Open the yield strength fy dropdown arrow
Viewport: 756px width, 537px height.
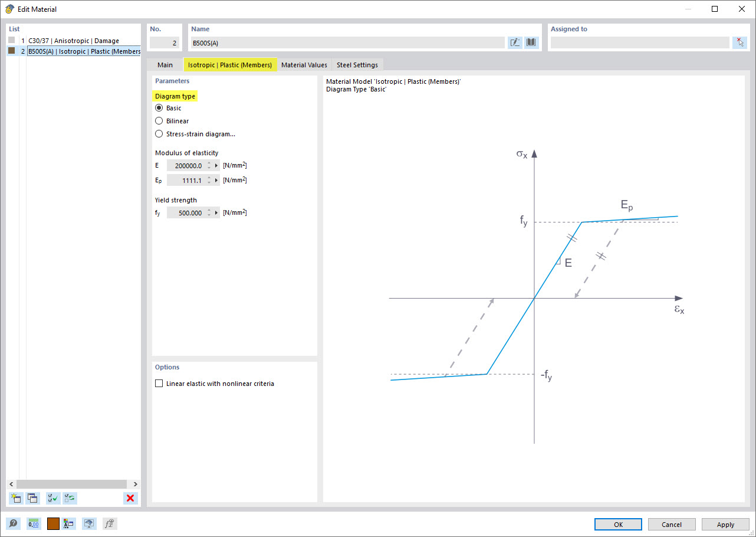[x=216, y=212]
